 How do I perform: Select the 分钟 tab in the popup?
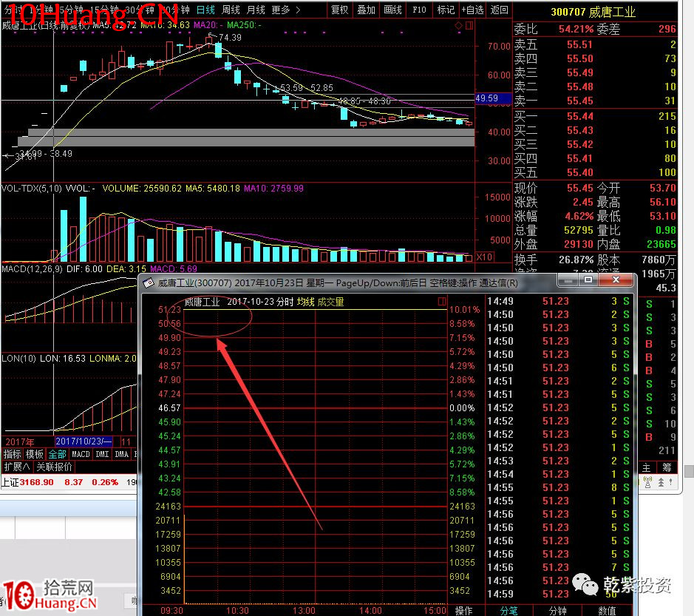click(558, 610)
